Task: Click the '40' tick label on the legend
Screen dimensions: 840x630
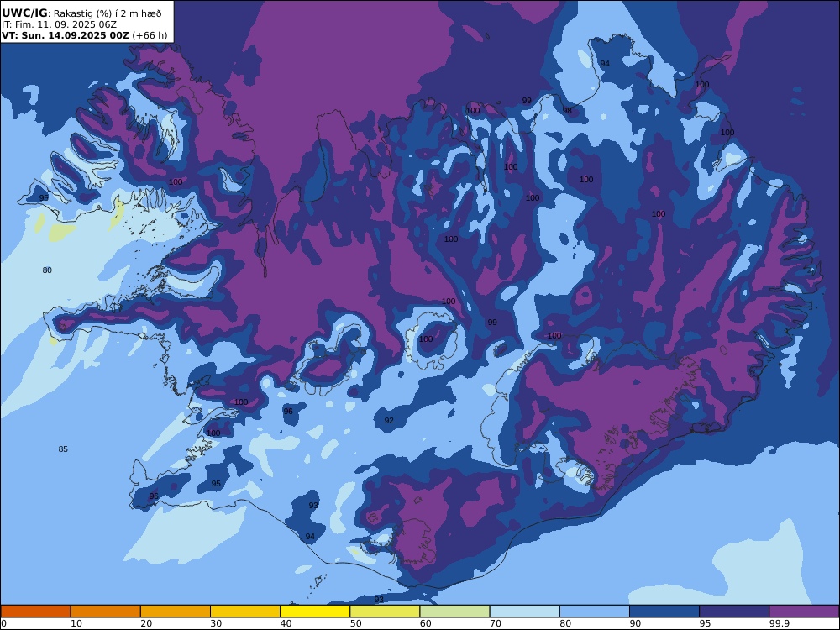Action: (x=286, y=623)
